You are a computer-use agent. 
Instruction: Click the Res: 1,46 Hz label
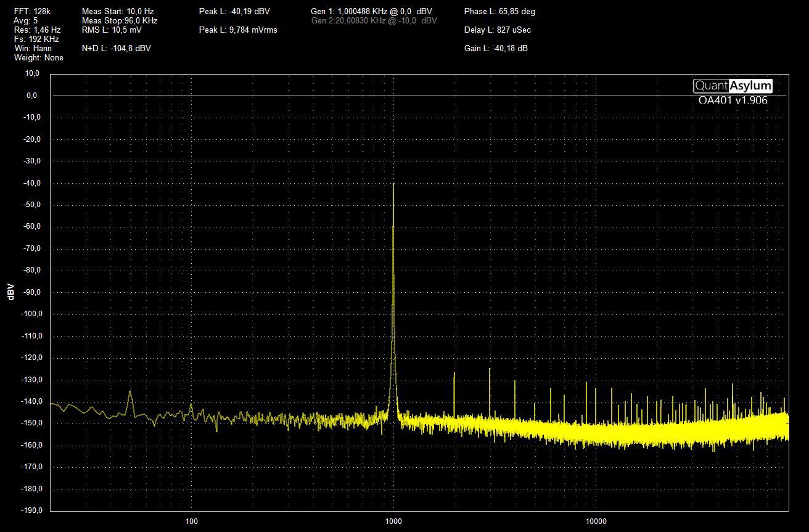[37, 30]
